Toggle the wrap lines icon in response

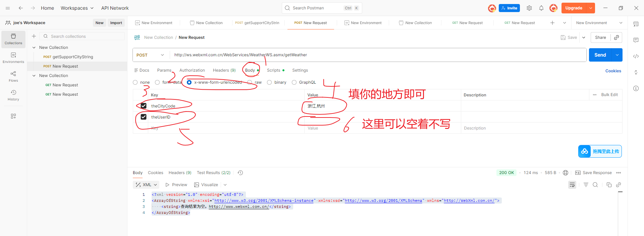(572, 185)
